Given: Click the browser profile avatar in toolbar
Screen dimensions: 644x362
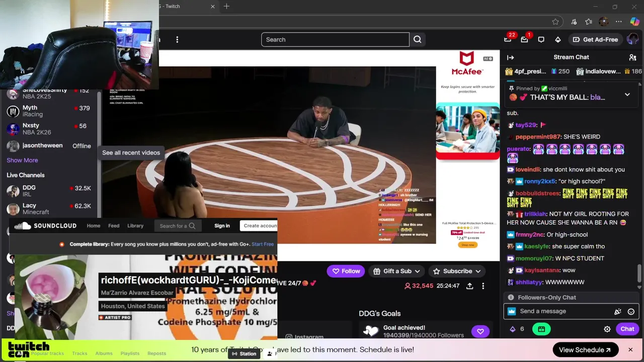Looking at the screenshot, I should [604, 22].
